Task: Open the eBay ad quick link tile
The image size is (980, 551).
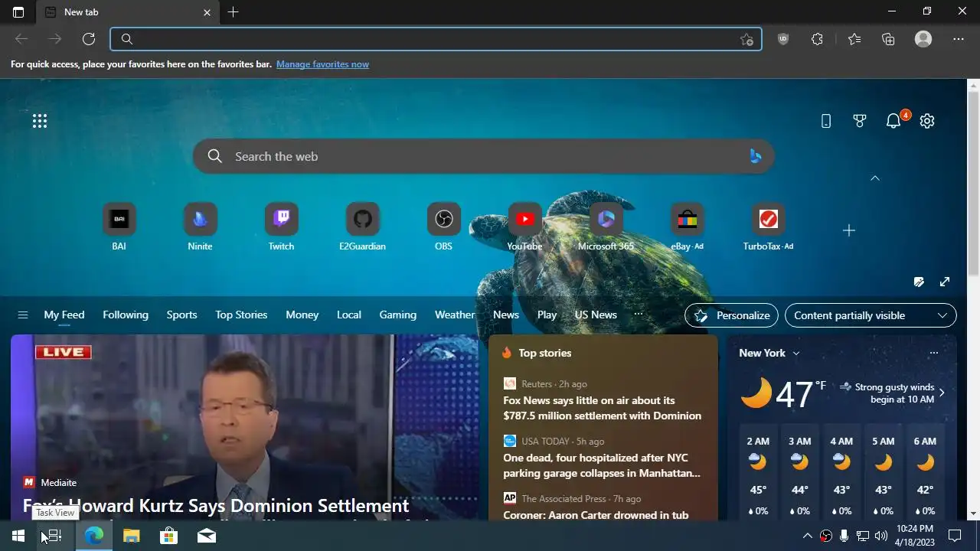Action: click(687, 227)
